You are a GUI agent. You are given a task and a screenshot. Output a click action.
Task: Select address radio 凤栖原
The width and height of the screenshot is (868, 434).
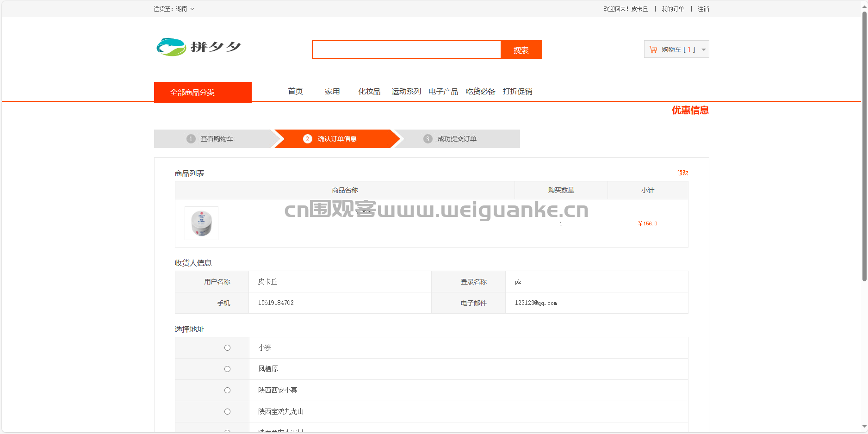tap(227, 369)
